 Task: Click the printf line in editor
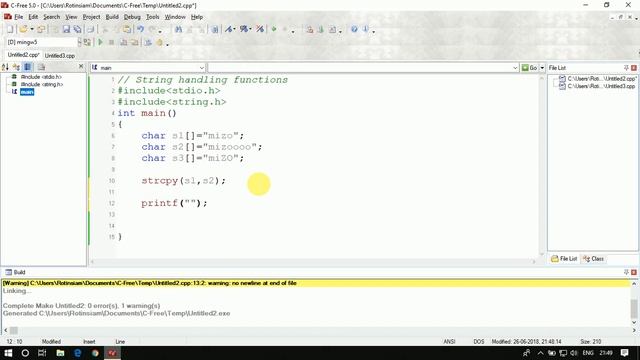tap(174, 203)
